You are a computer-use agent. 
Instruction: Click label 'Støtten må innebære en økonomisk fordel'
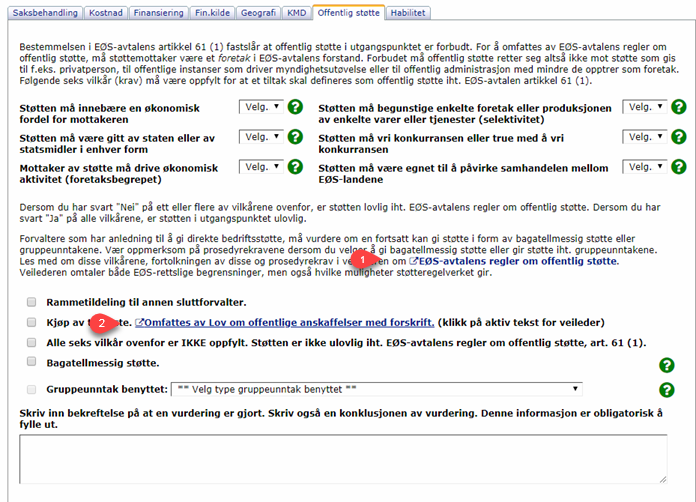[110, 114]
